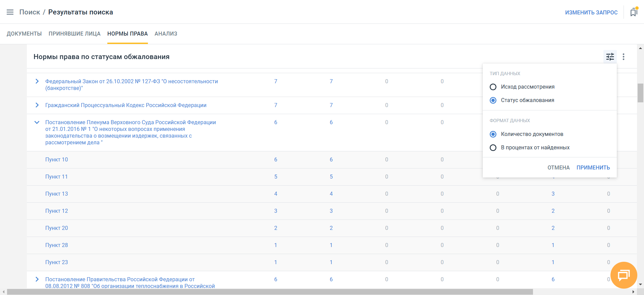This screenshot has width=644, height=295.
Task: Open Постановление Правительства № 808 link
Action: 130,283
